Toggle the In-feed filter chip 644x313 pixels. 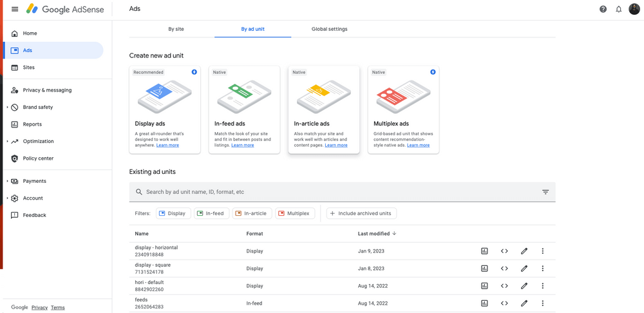pyautogui.click(x=211, y=213)
